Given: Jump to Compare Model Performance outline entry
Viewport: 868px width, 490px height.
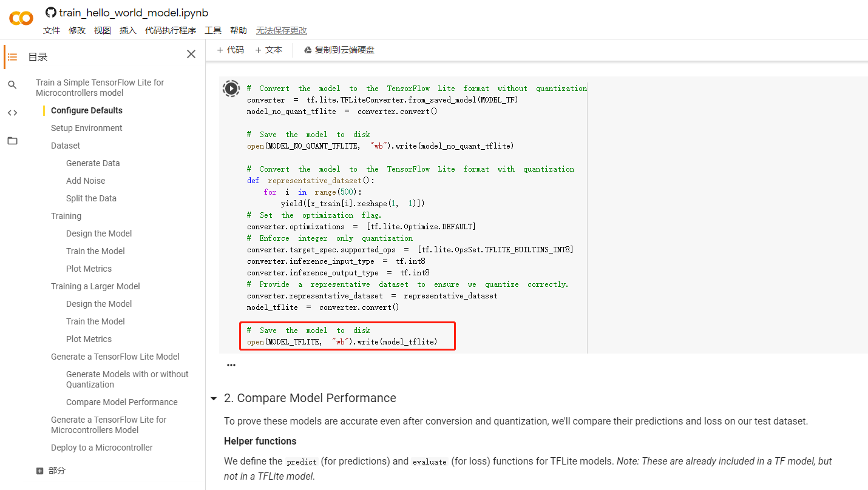Looking at the screenshot, I should 122,402.
